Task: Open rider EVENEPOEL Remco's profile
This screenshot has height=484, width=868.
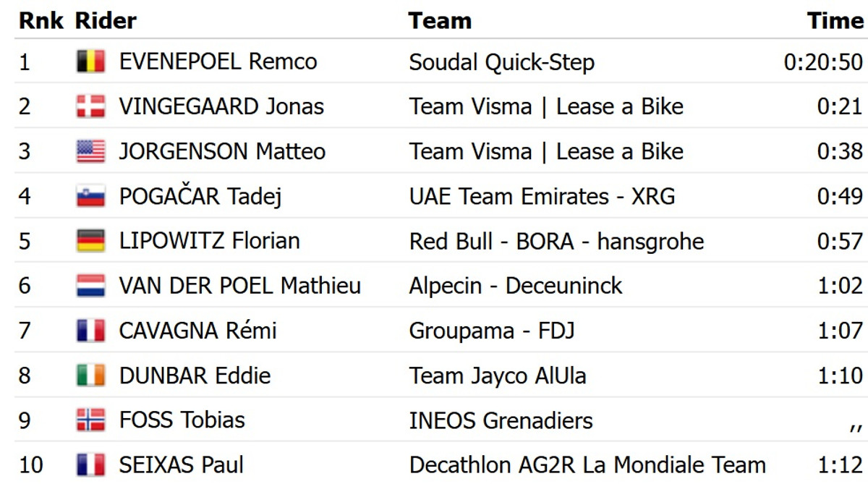Action: coord(218,61)
